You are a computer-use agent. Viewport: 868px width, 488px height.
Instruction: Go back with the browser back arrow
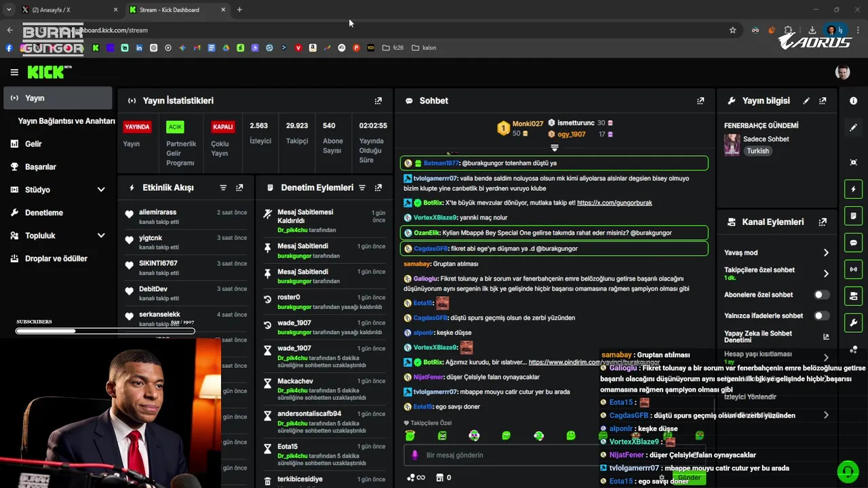click(x=9, y=30)
